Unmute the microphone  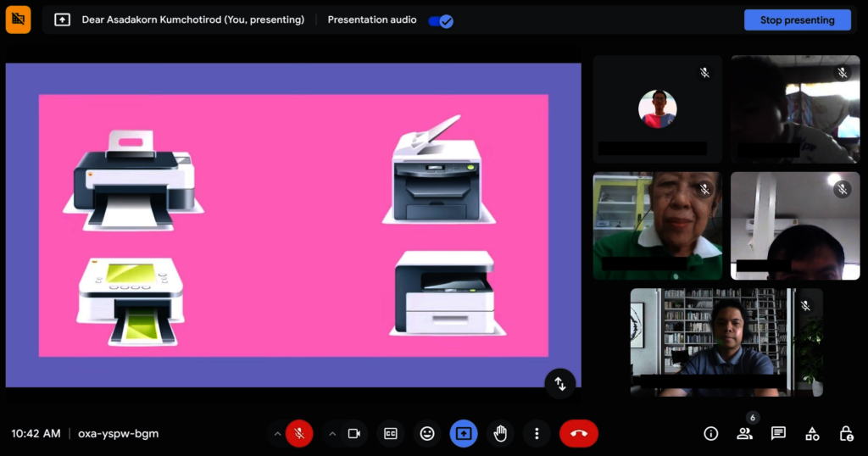click(x=299, y=433)
